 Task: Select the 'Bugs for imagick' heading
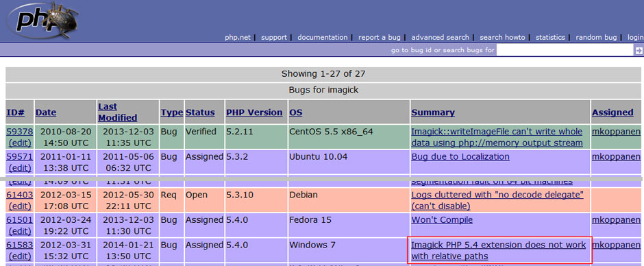[323, 90]
